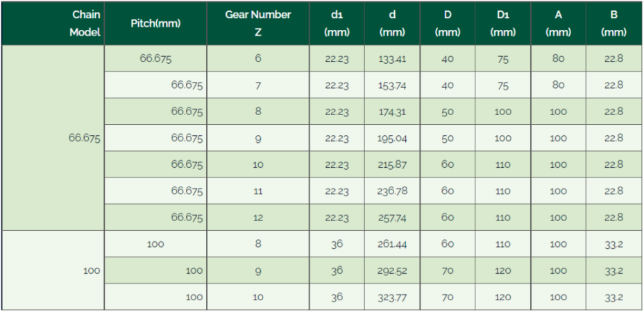
Task: Select the Pitch(mm) column header
Action: point(155,24)
